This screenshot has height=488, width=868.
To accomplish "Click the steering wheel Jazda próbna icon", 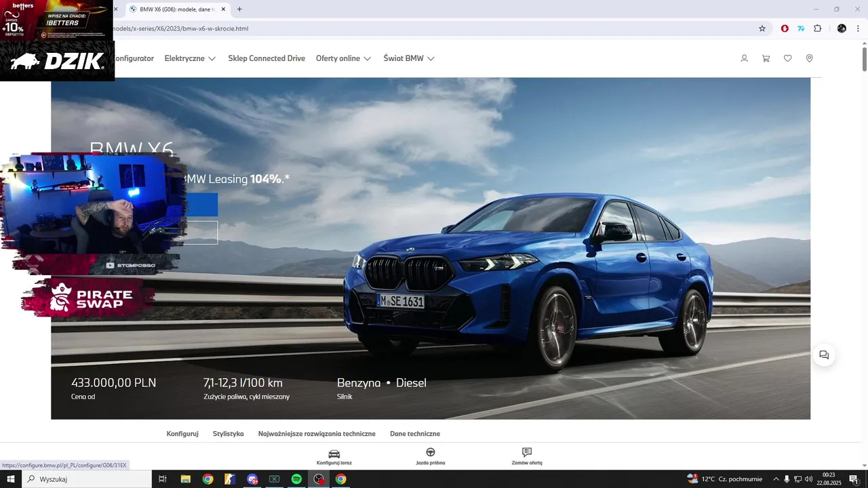I will point(431,452).
